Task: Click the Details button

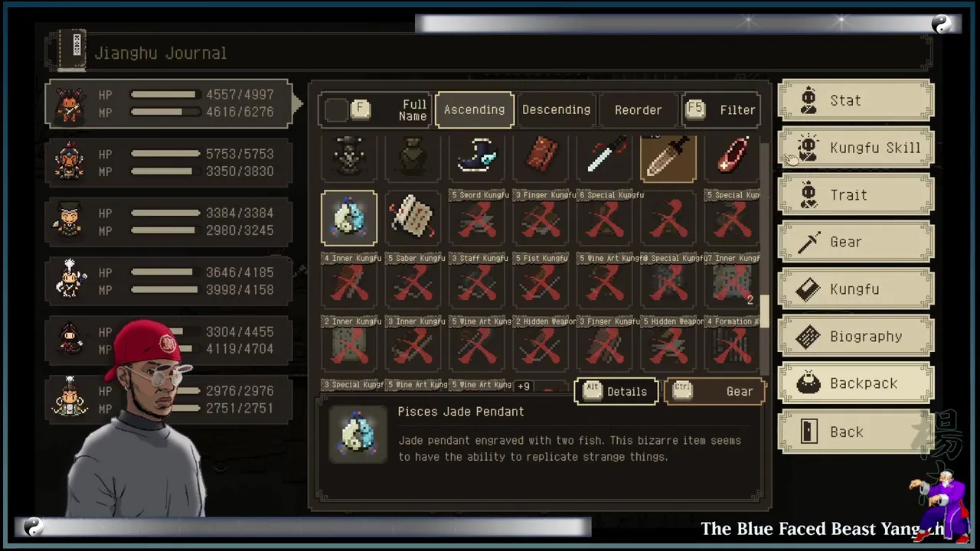Action: pyautogui.click(x=616, y=392)
